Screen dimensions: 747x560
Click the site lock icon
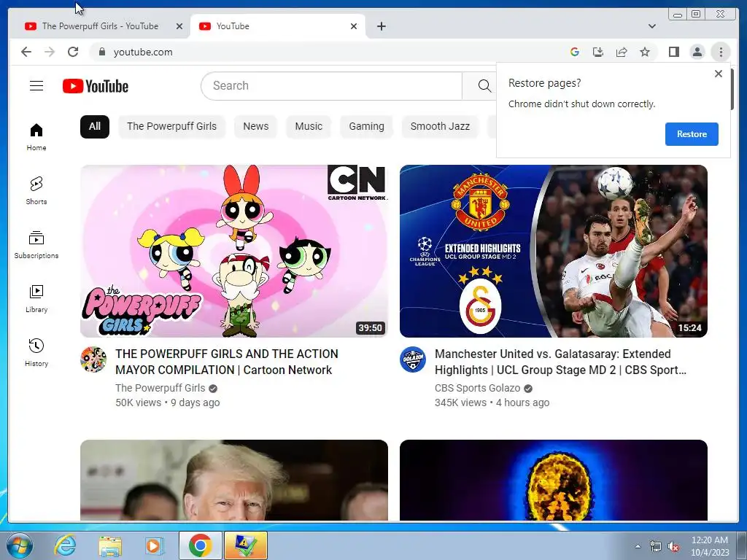[x=101, y=52]
